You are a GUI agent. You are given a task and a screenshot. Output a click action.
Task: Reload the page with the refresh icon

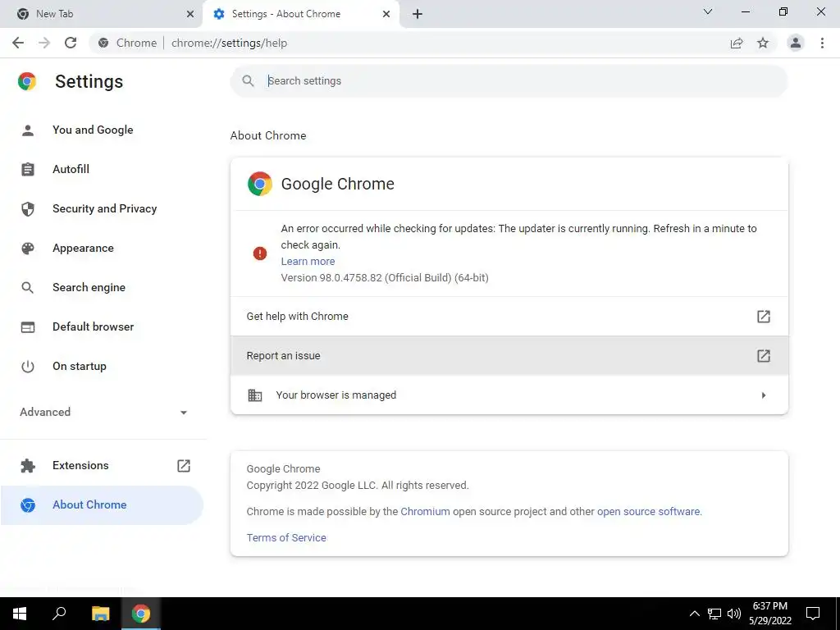(x=71, y=43)
